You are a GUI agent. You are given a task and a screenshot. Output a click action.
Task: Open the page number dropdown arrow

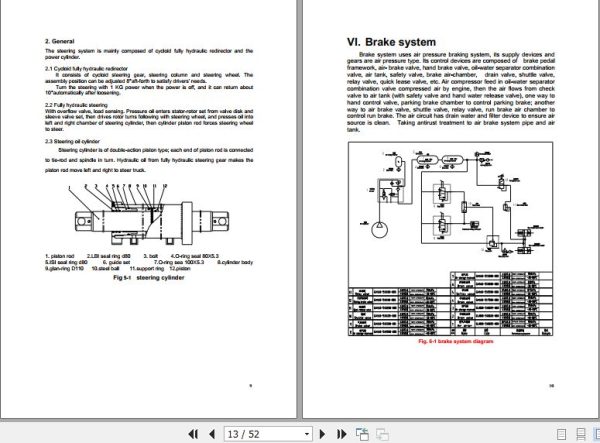coord(307,434)
